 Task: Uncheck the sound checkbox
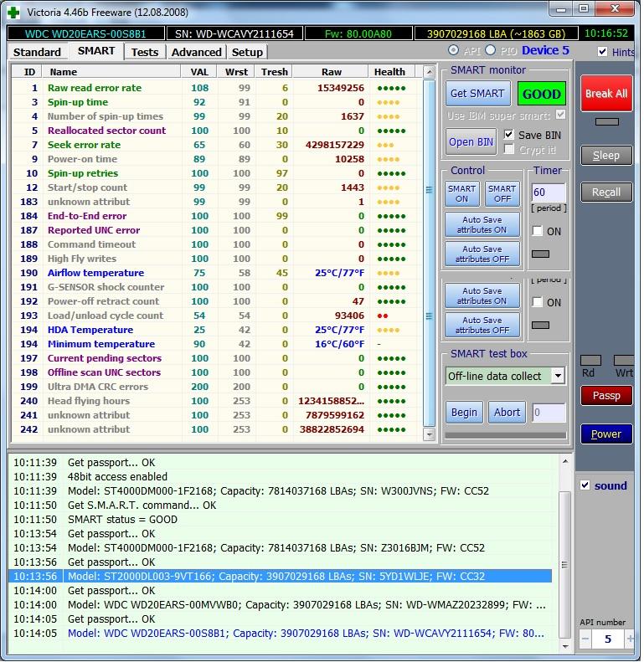coord(585,485)
